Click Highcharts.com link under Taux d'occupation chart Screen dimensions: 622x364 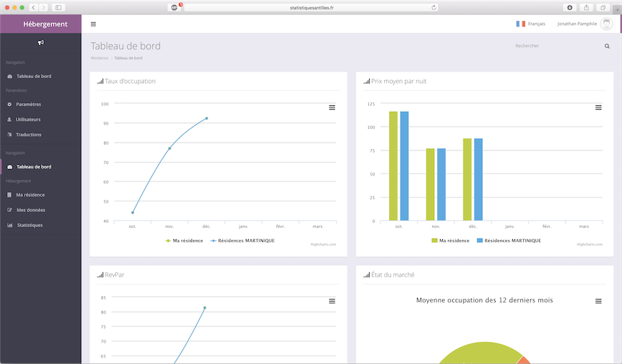(x=323, y=244)
